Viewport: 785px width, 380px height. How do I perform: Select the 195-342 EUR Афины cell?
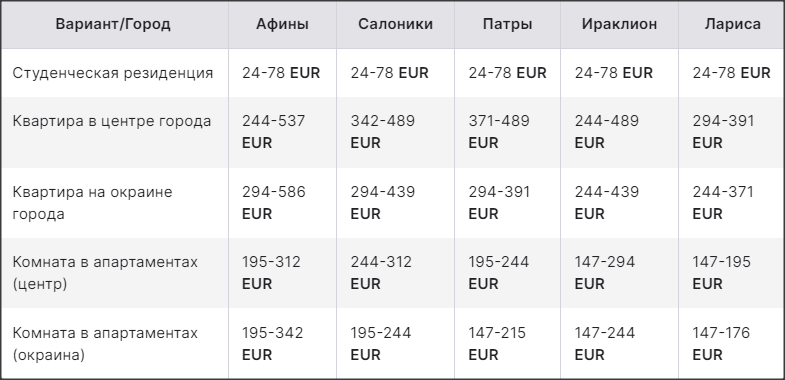(x=272, y=344)
